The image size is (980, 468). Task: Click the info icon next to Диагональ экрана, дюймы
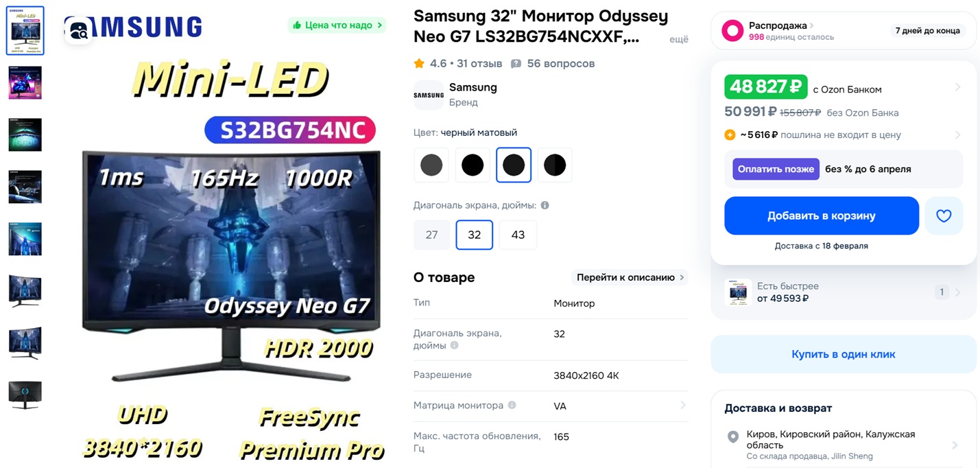545,205
